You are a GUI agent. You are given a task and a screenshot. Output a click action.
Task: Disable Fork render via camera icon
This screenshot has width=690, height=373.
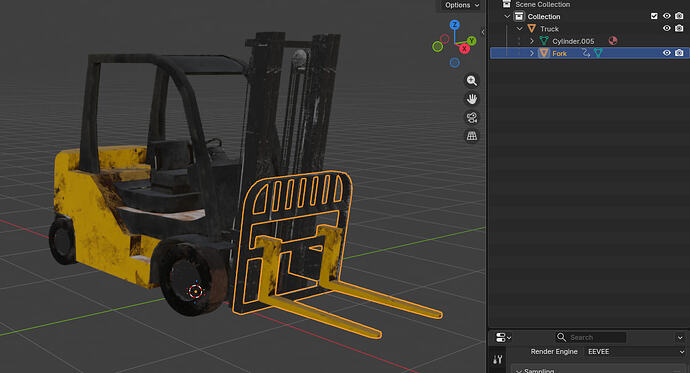click(x=679, y=53)
